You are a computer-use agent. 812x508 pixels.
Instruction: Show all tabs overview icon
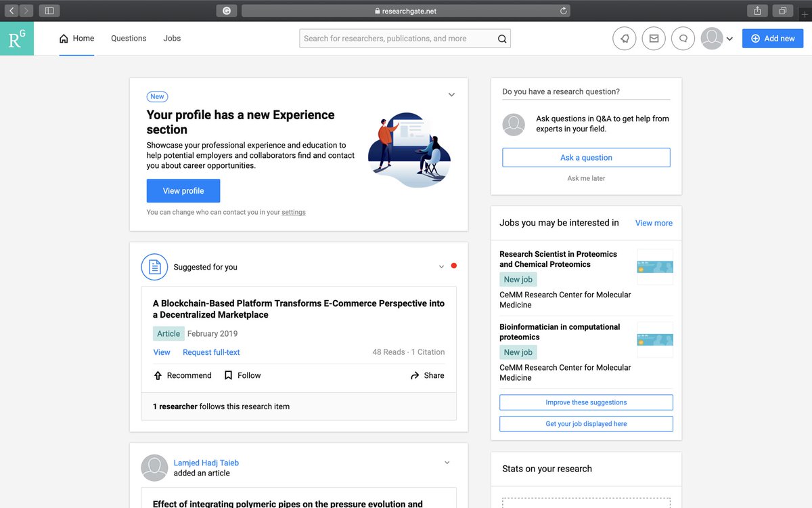click(x=782, y=11)
